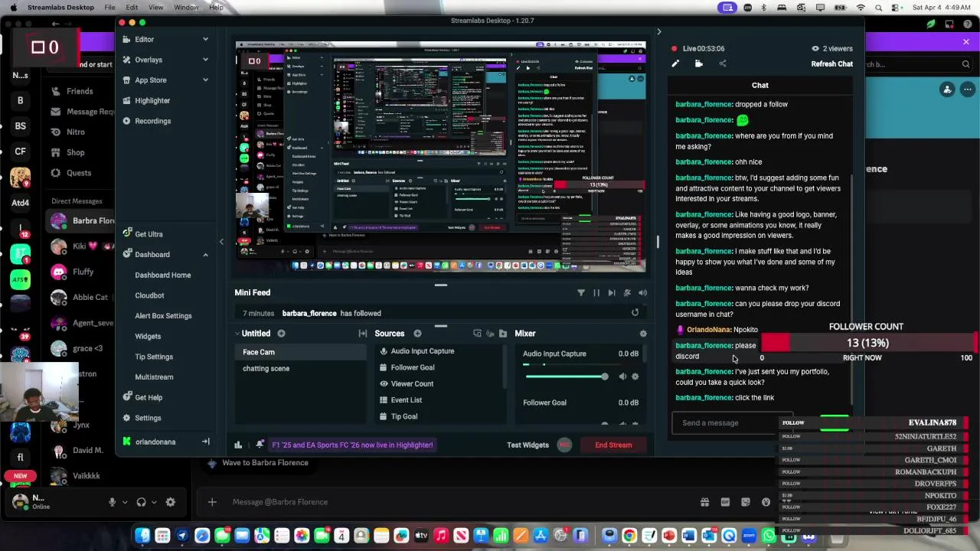
Task: Expand the Editor dropdown chevron
Action: coord(205,39)
